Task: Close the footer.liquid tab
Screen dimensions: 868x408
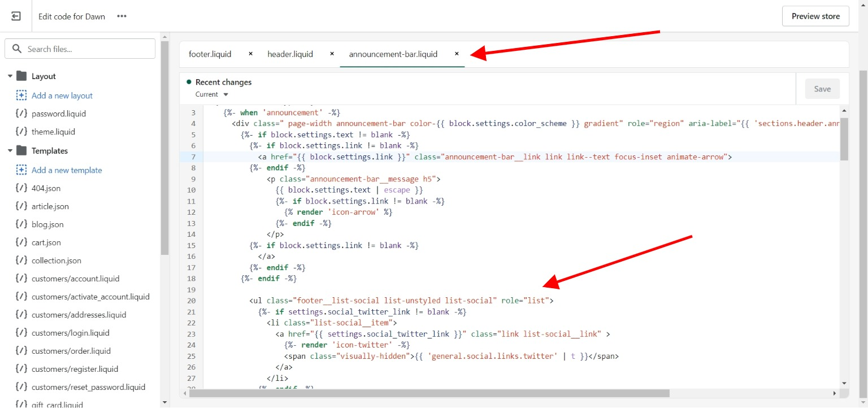Action: click(x=250, y=54)
